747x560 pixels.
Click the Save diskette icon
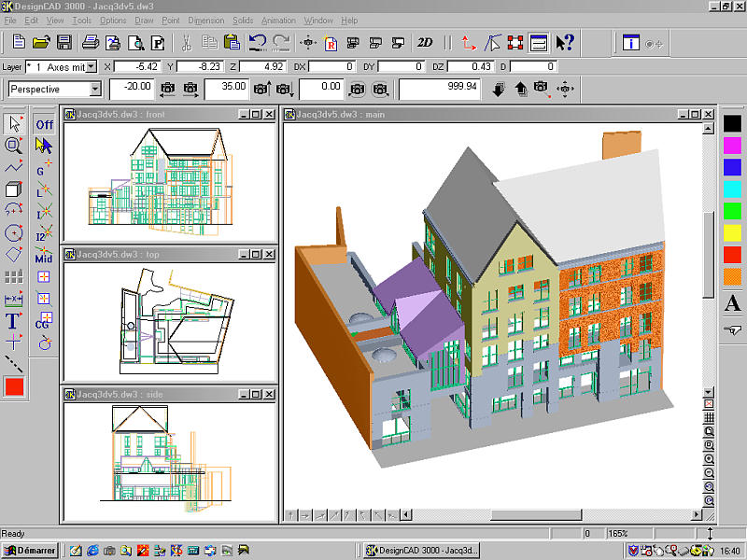pyautogui.click(x=64, y=42)
